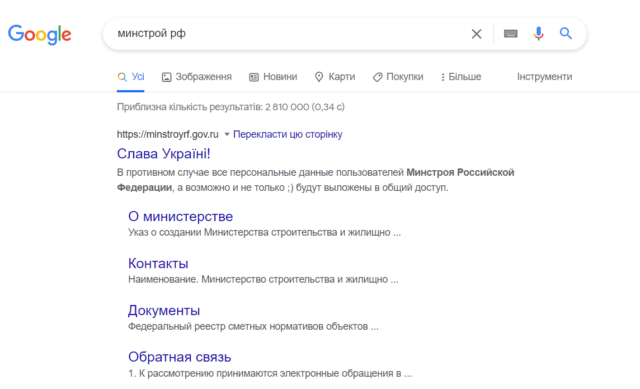
Task: Click the Зображення picture icon
Action: [x=167, y=77]
